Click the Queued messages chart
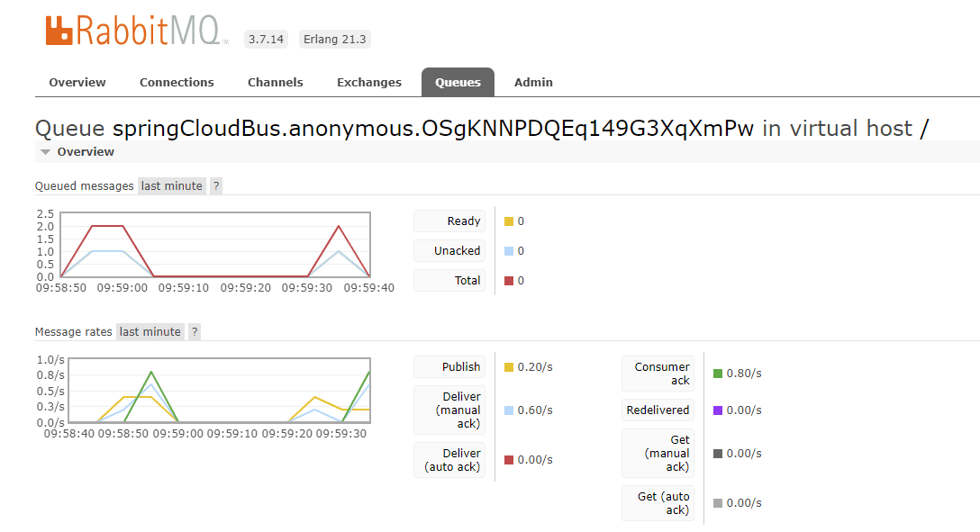The width and height of the screenshot is (980, 532). click(215, 245)
